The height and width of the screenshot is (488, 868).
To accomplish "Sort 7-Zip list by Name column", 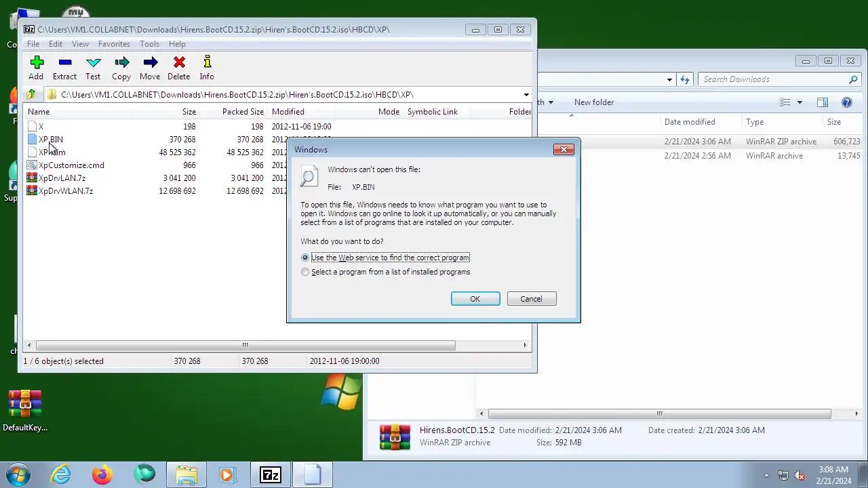I will (x=77, y=112).
